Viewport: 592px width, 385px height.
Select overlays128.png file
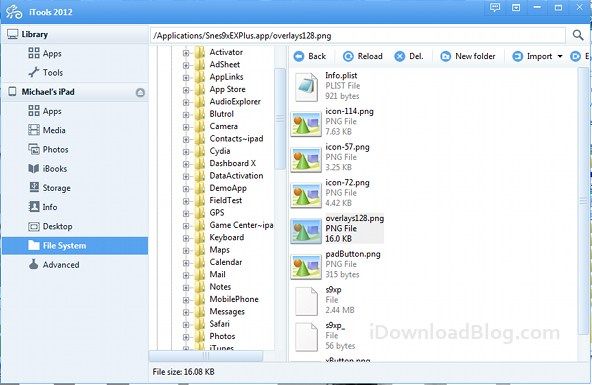(x=338, y=229)
